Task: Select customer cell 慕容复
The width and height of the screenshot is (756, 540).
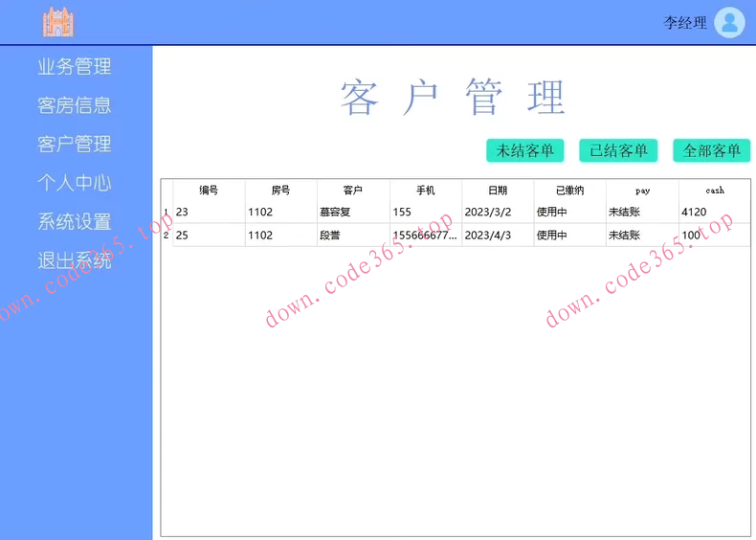Action: [353, 212]
